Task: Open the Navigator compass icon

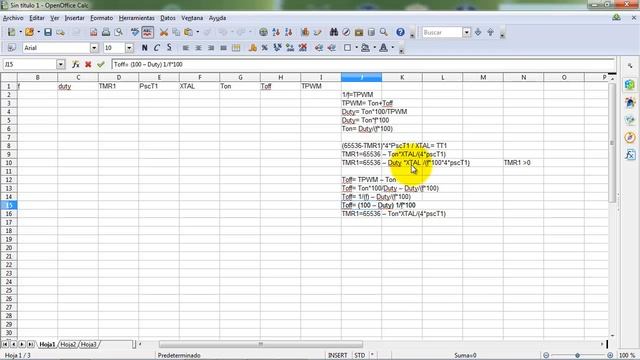Action: [x=346, y=32]
